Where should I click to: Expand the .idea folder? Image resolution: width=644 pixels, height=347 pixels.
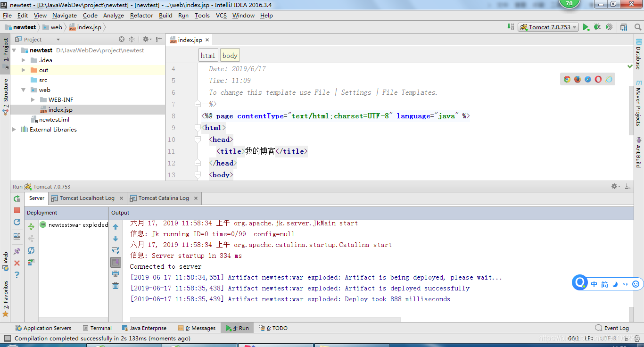point(24,60)
